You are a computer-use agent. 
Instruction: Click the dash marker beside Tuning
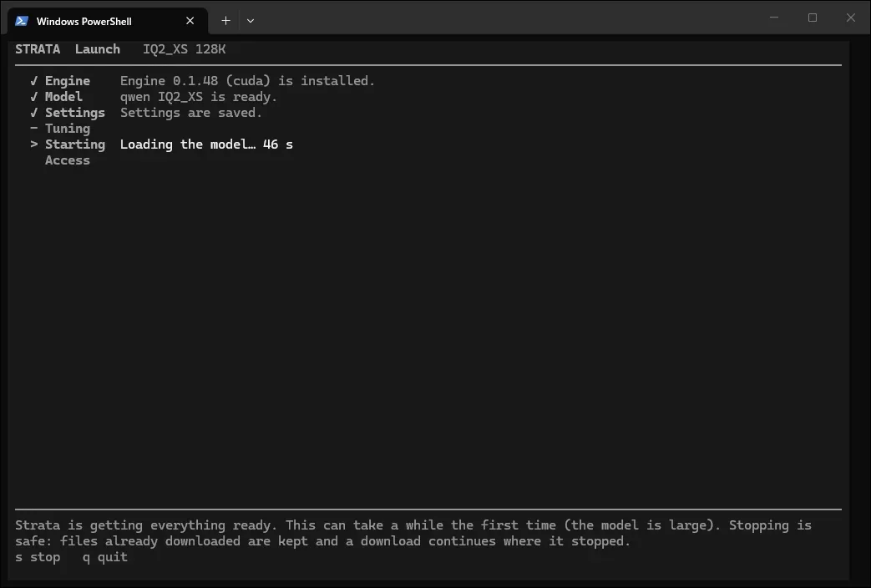34,128
